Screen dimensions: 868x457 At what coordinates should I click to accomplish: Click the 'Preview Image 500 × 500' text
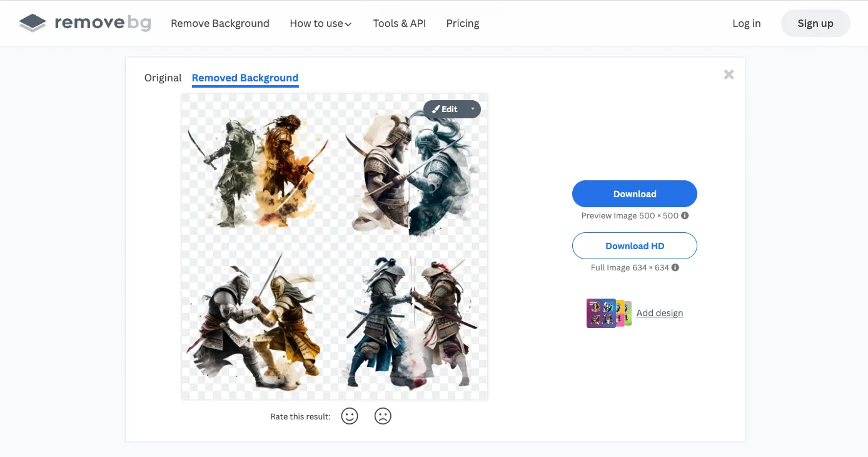tap(630, 215)
